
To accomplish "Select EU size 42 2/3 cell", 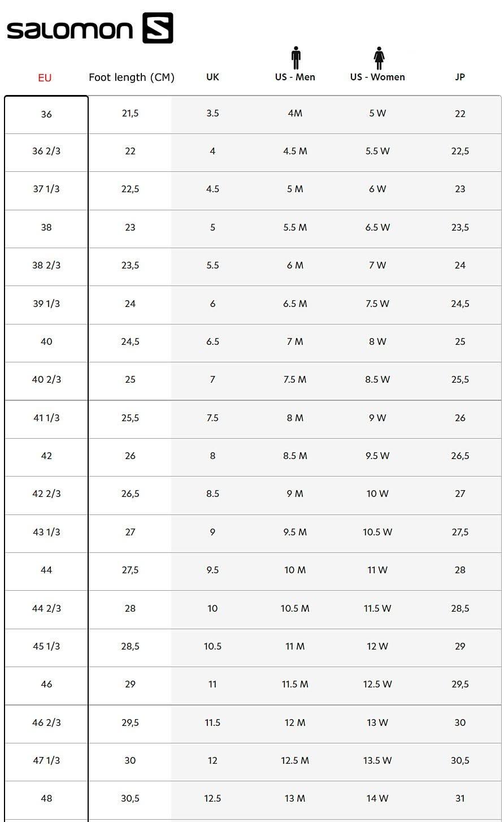I will [46, 494].
